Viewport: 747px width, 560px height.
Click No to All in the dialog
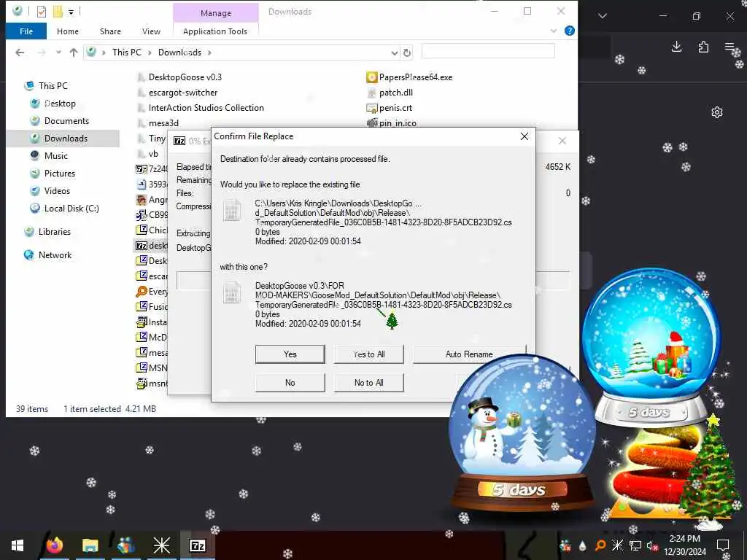pyautogui.click(x=368, y=383)
